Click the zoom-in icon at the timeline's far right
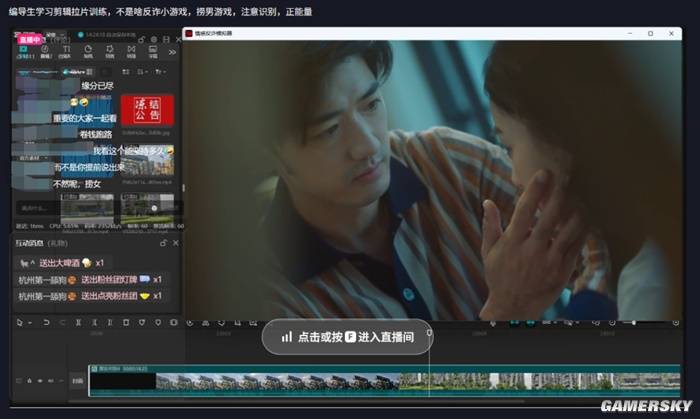700x419 pixels. [x=676, y=322]
